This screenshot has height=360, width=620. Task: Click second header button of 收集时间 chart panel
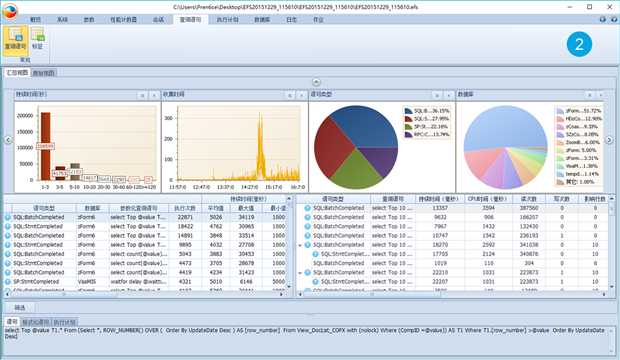(302, 95)
